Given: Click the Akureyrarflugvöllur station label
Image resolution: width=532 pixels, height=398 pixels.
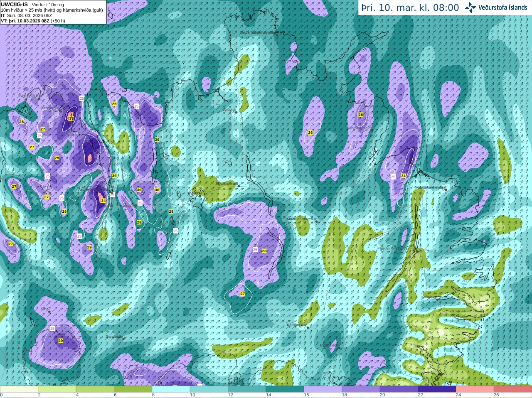Looking at the screenshot, I should [94, 189].
